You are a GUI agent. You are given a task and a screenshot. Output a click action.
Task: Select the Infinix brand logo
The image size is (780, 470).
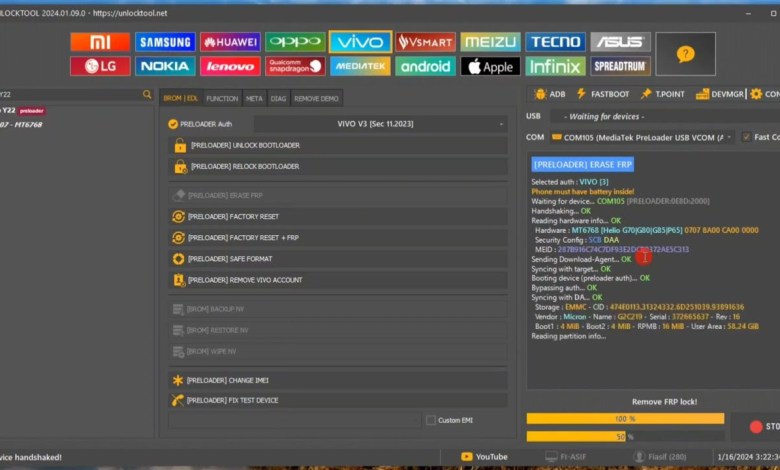[x=555, y=66]
